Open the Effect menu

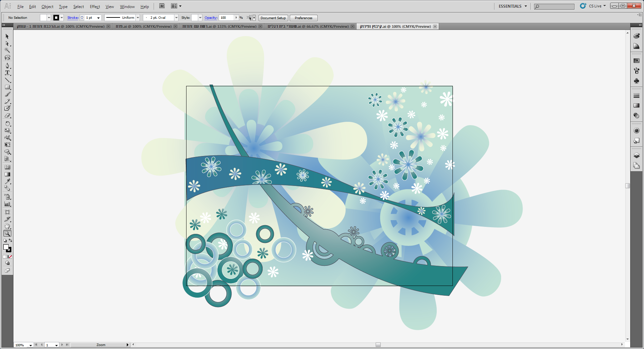pyautogui.click(x=95, y=7)
